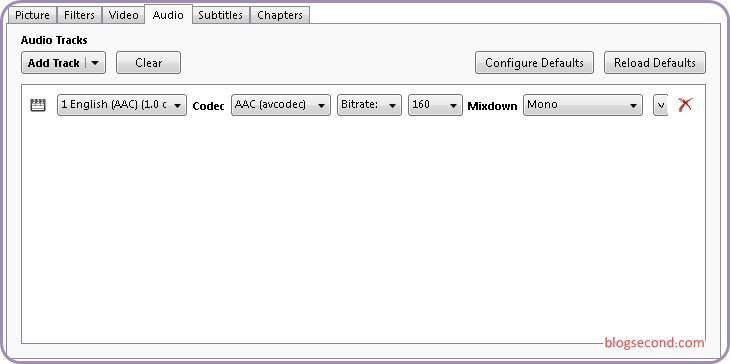Image resolution: width=730 pixels, height=364 pixels.
Task: Click Reload Defaults
Action: click(655, 63)
